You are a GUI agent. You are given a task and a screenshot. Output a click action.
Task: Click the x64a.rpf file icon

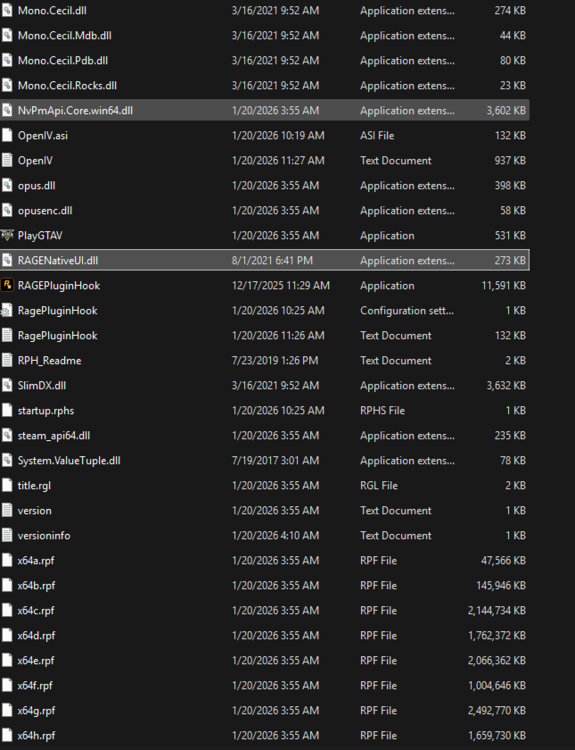[7, 560]
